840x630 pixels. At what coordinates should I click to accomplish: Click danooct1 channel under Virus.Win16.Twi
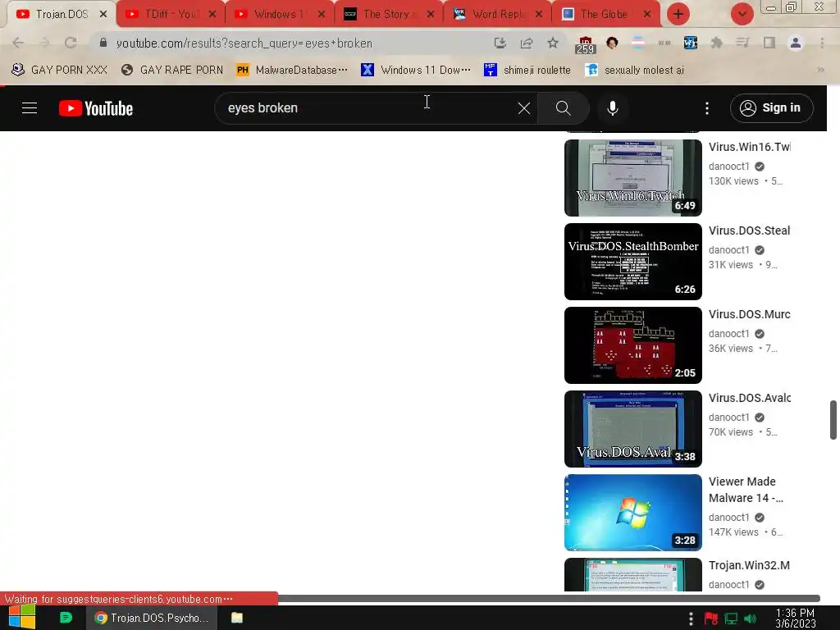(729, 166)
